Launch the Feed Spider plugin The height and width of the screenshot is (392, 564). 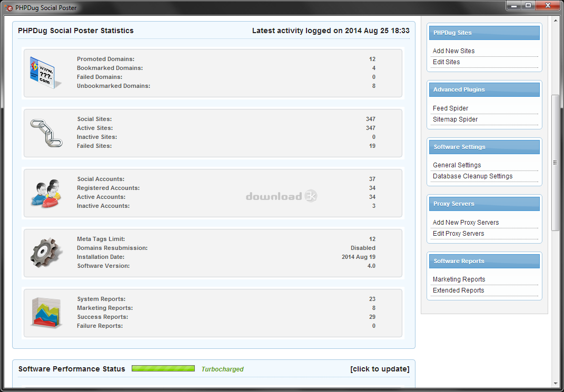coord(450,108)
